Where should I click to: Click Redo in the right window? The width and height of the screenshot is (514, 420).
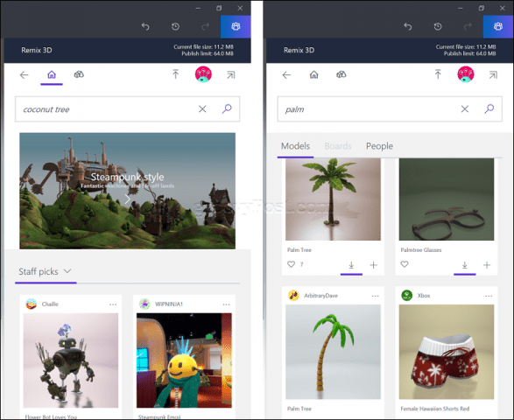[x=468, y=26]
